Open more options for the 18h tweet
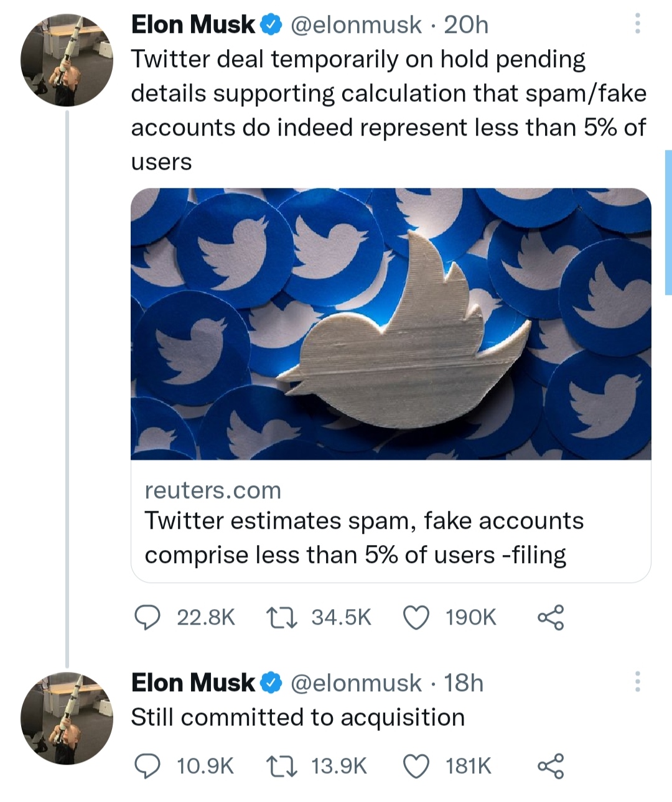The width and height of the screenshot is (672, 802). (x=637, y=682)
